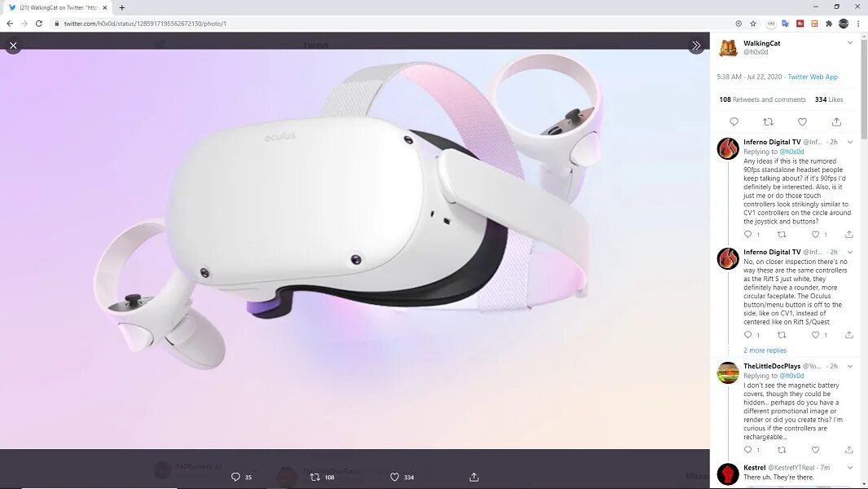
Task: Open options chevron on first Inferno Digital TV reply
Action: 850,143
